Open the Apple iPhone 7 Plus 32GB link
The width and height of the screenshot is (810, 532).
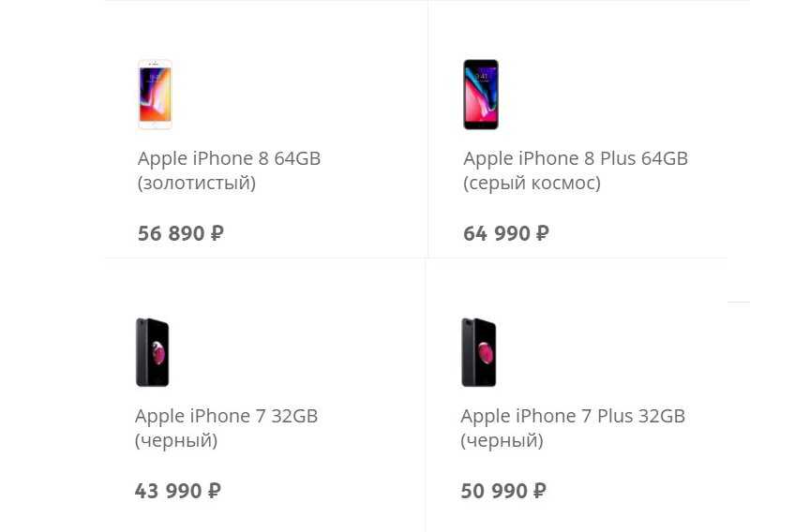click(572, 416)
